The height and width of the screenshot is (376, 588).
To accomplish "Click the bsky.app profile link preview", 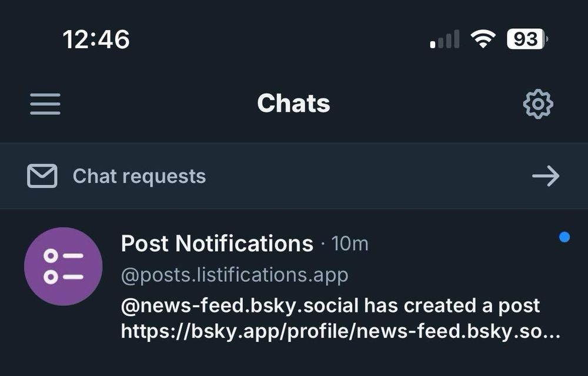I will pos(340,331).
